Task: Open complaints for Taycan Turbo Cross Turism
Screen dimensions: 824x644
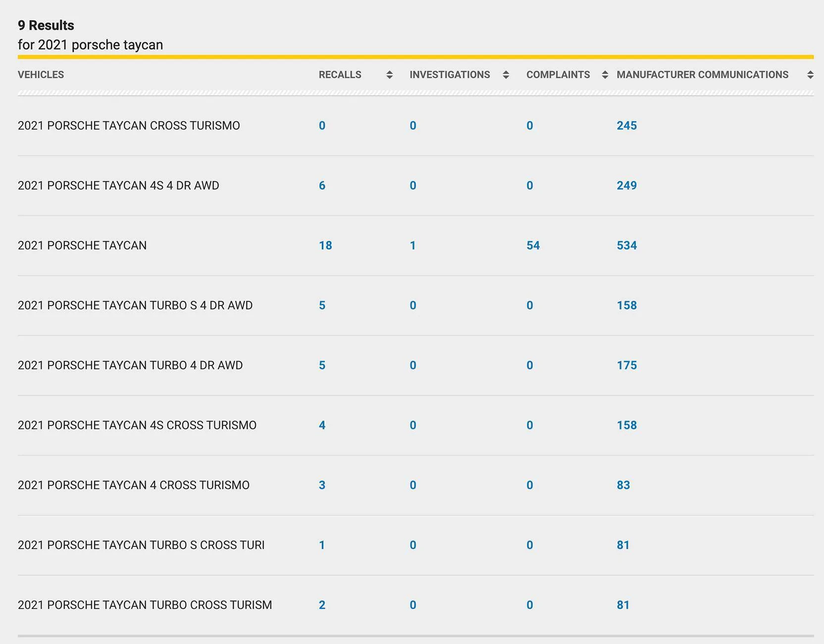Action: click(x=530, y=605)
